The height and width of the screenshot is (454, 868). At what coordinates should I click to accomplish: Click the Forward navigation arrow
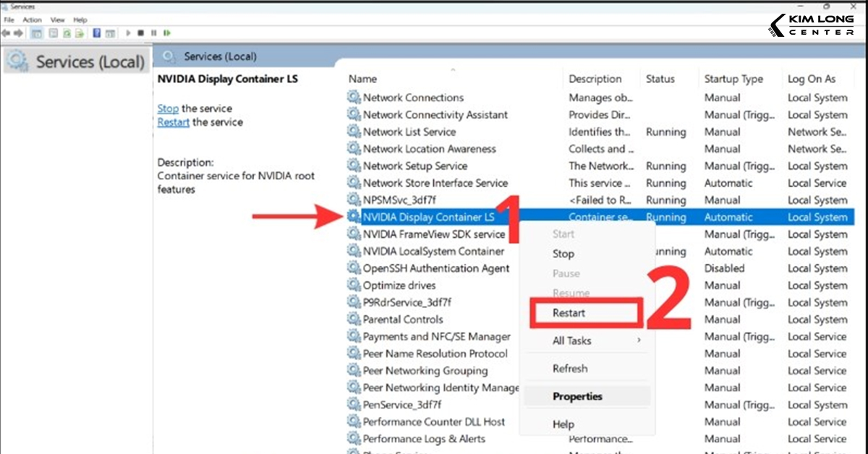[x=18, y=33]
